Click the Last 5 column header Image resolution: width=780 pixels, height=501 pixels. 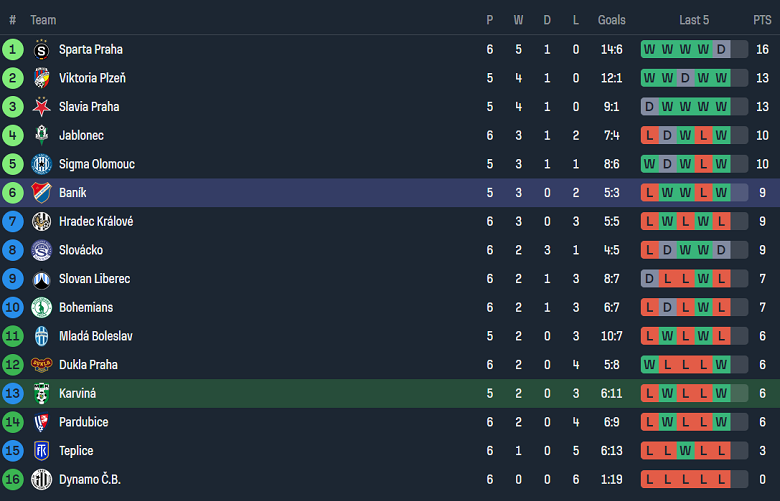click(694, 20)
